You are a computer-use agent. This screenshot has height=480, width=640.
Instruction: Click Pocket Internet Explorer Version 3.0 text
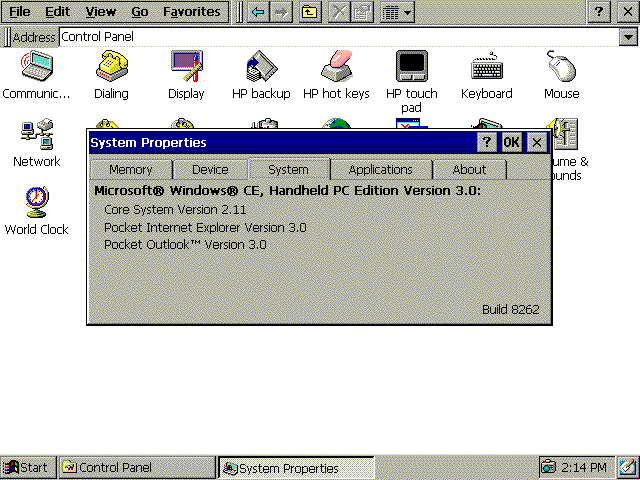point(205,227)
